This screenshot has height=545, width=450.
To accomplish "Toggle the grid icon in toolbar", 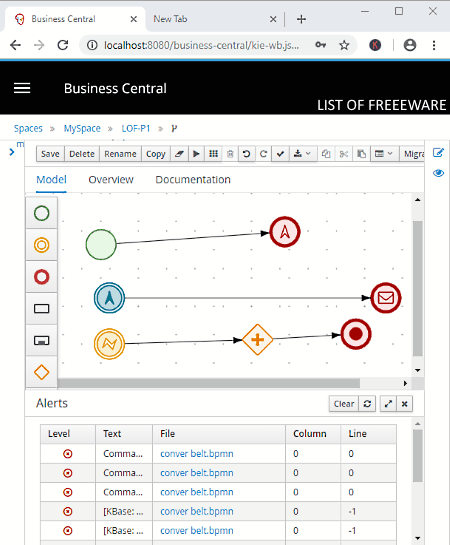I will [x=213, y=154].
